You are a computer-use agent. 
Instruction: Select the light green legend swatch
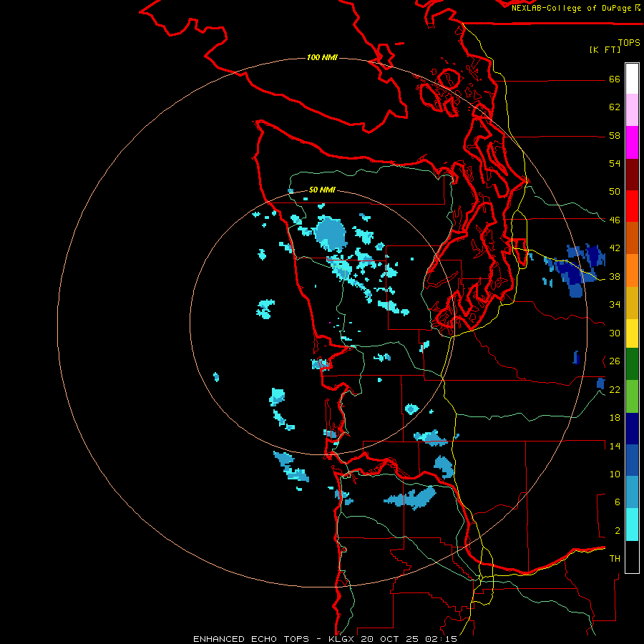(x=632, y=396)
